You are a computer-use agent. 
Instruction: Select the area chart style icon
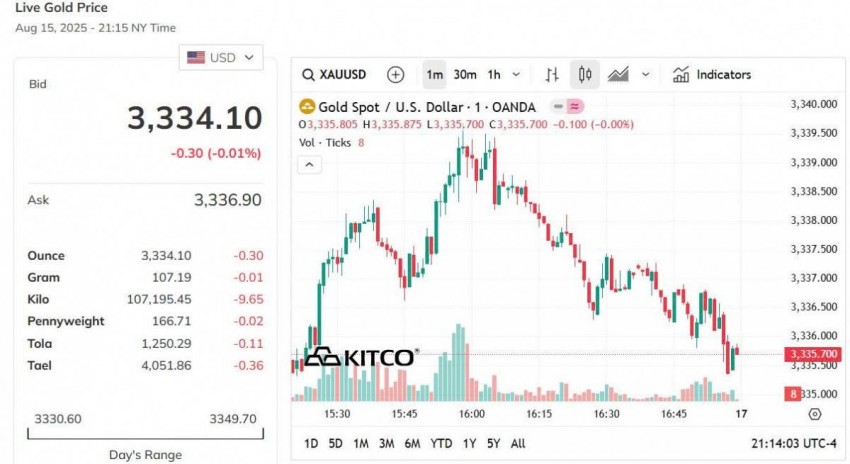(x=618, y=74)
